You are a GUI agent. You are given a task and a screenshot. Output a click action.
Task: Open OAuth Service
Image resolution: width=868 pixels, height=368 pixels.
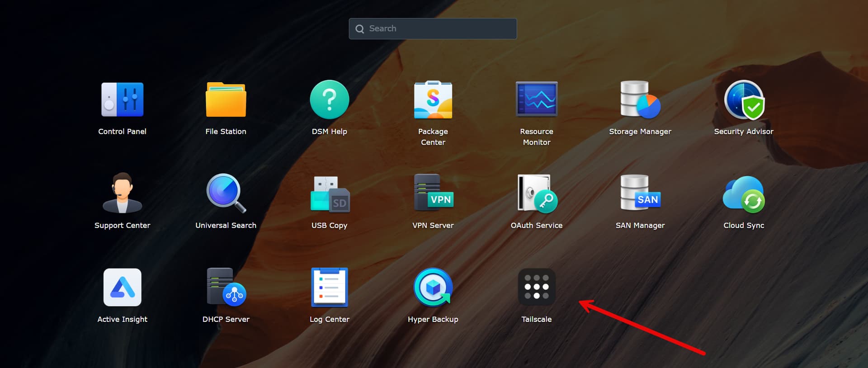(537, 193)
